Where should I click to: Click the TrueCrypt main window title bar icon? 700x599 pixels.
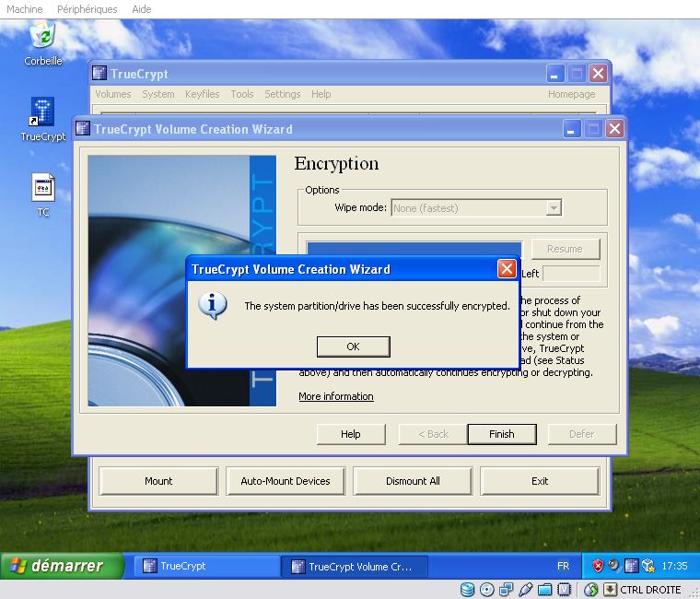tap(99, 73)
